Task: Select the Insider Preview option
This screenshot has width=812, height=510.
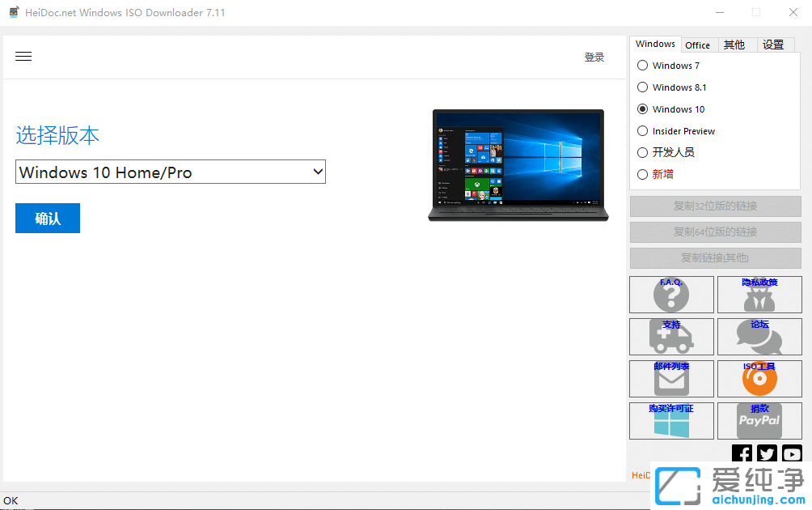Action: pyautogui.click(x=642, y=130)
